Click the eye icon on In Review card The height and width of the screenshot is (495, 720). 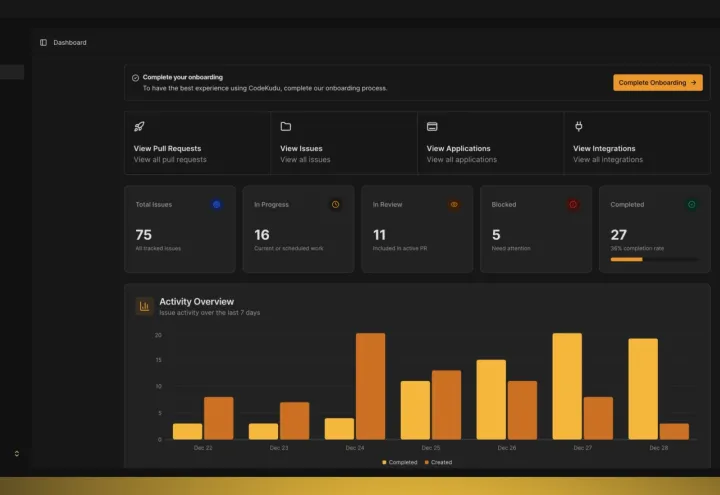(454, 205)
